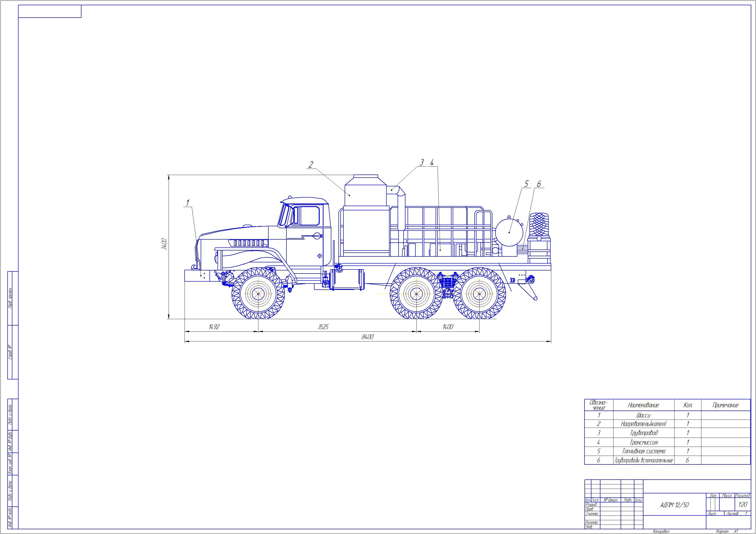The width and height of the screenshot is (756, 534).
Task: Click the 'Нагреватель(котел)' table row
Action: click(643, 424)
